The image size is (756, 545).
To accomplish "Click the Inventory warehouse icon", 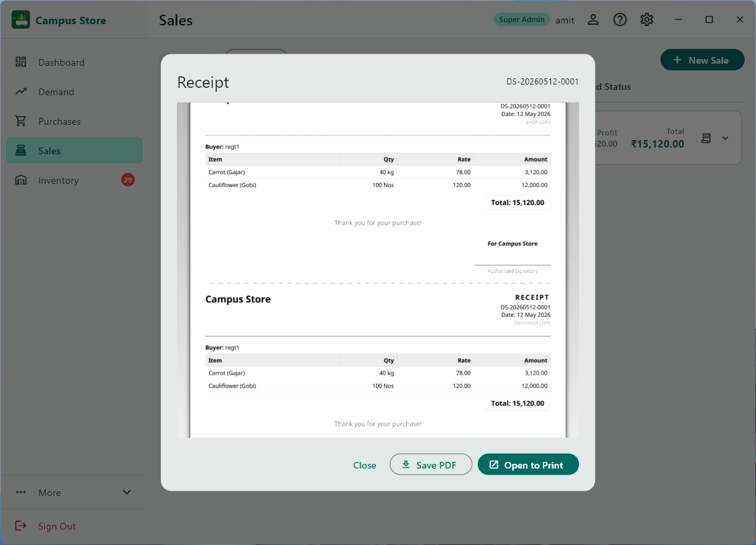I will pyautogui.click(x=21, y=180).
